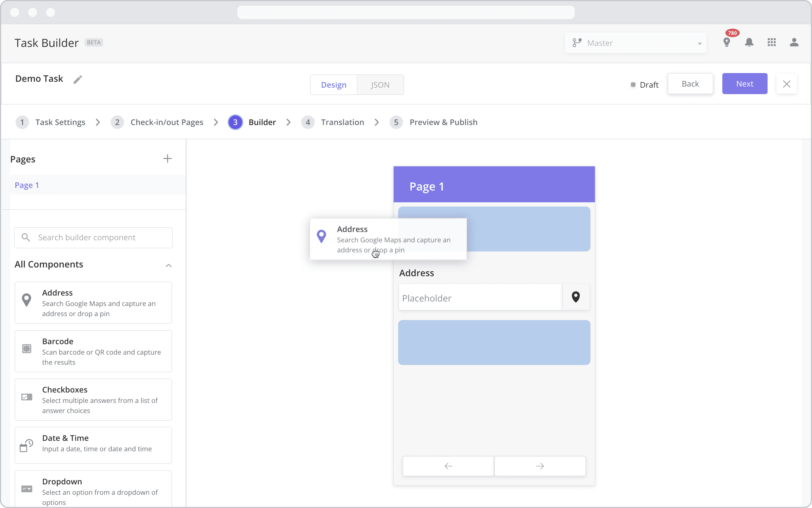
Task: Click the pencil icon to rename Demo Task
Action: (x=78, y=79)
